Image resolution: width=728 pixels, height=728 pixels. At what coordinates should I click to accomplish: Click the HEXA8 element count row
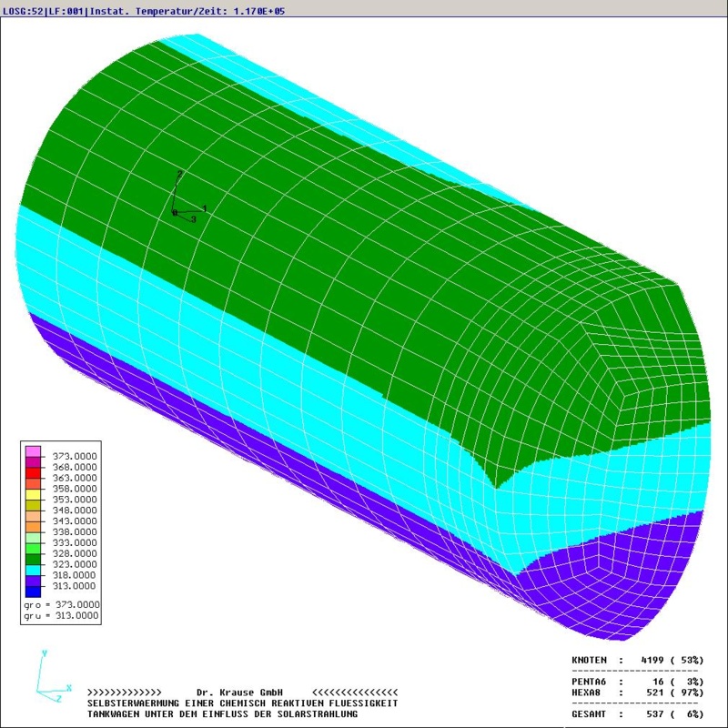pos(638,693)
